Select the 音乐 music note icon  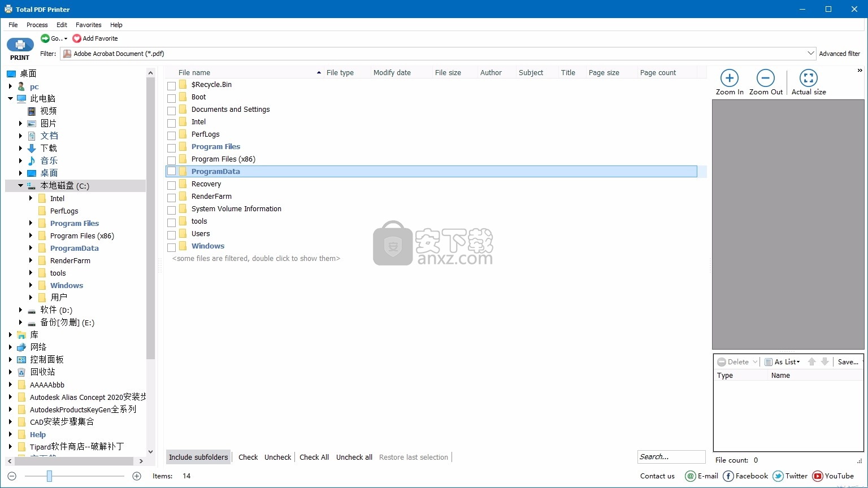pos(32,161)
